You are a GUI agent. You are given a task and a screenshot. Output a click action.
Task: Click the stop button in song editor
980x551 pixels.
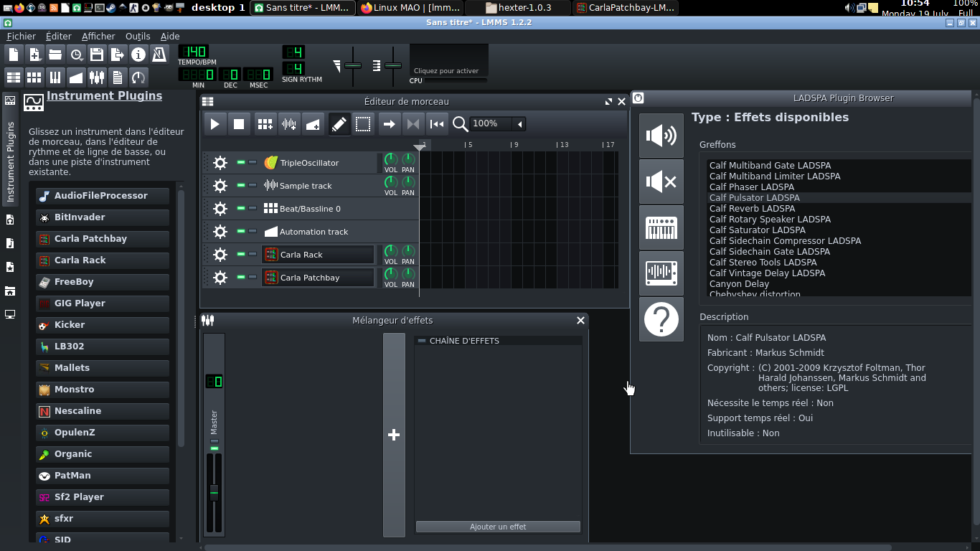(x=239, y=124)
